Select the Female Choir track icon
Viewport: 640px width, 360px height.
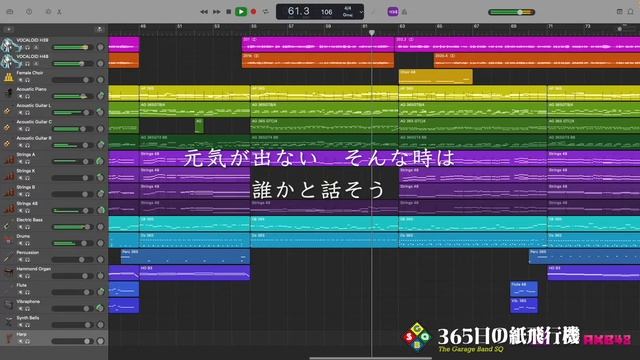tap(8, 77)
